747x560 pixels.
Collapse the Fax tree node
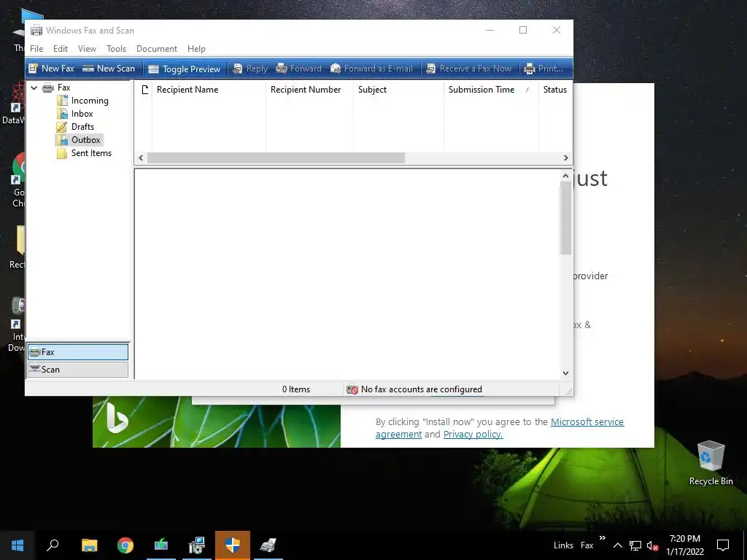pyautogui.click(x=34, y=87)
